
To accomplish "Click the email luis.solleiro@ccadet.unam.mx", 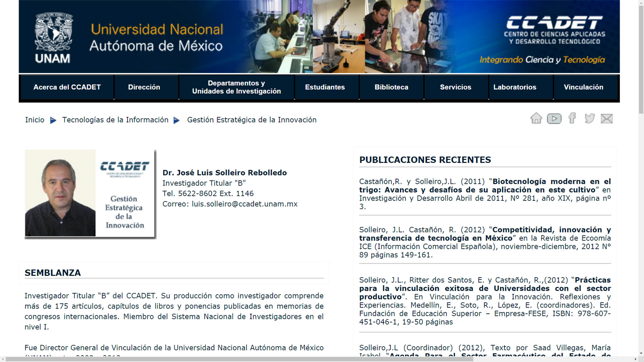I will (245, 204).
